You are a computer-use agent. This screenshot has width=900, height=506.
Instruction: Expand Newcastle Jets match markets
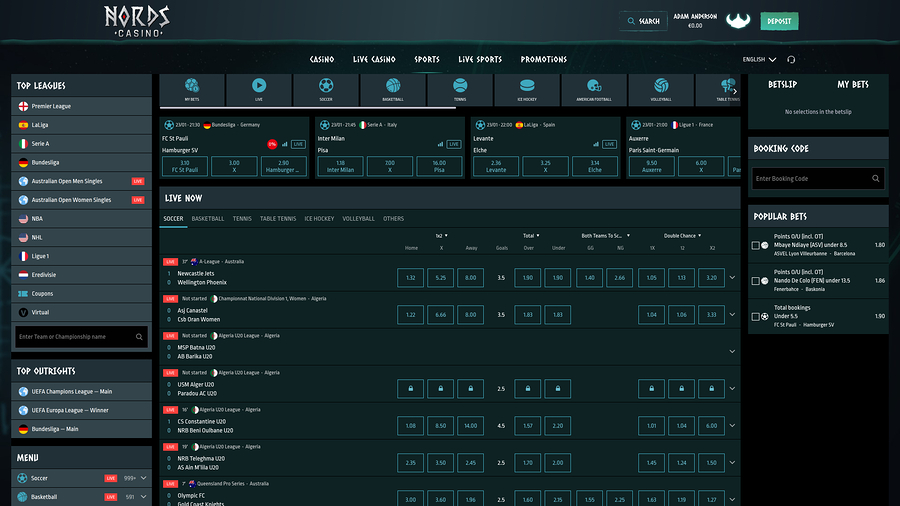(732, 278)
